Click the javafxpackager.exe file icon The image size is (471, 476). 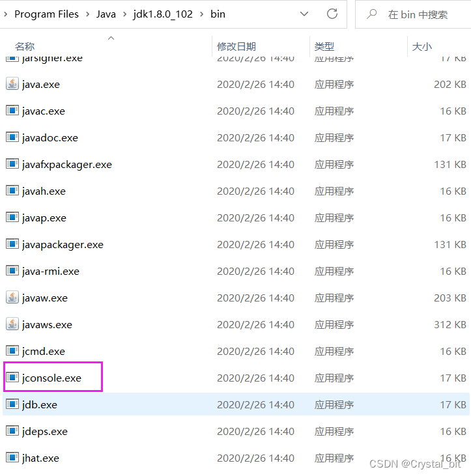(12, 164)
